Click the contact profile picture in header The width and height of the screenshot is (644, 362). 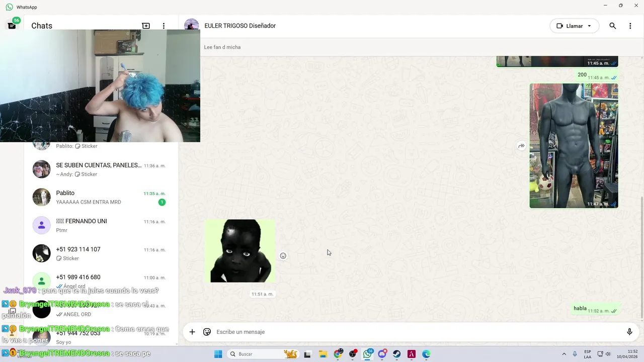[x=191, y=25]
